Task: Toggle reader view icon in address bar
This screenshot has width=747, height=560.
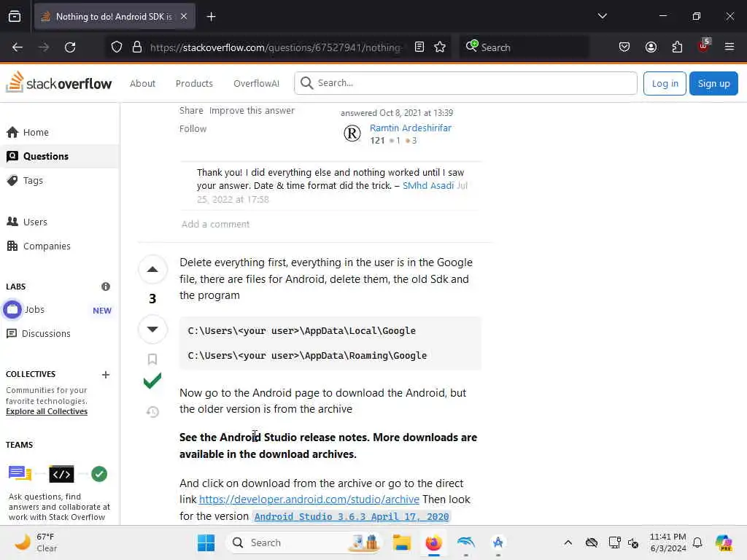Action: (x=419, y=47)
